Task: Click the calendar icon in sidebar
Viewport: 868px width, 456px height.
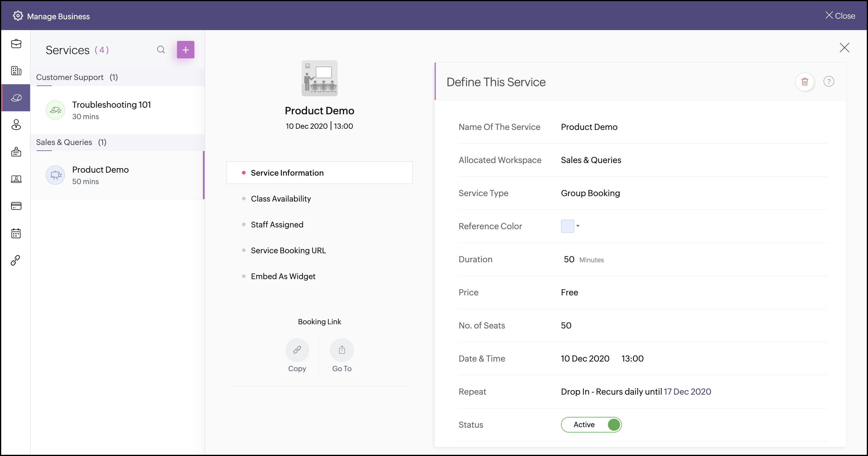Action: [16, 233]
